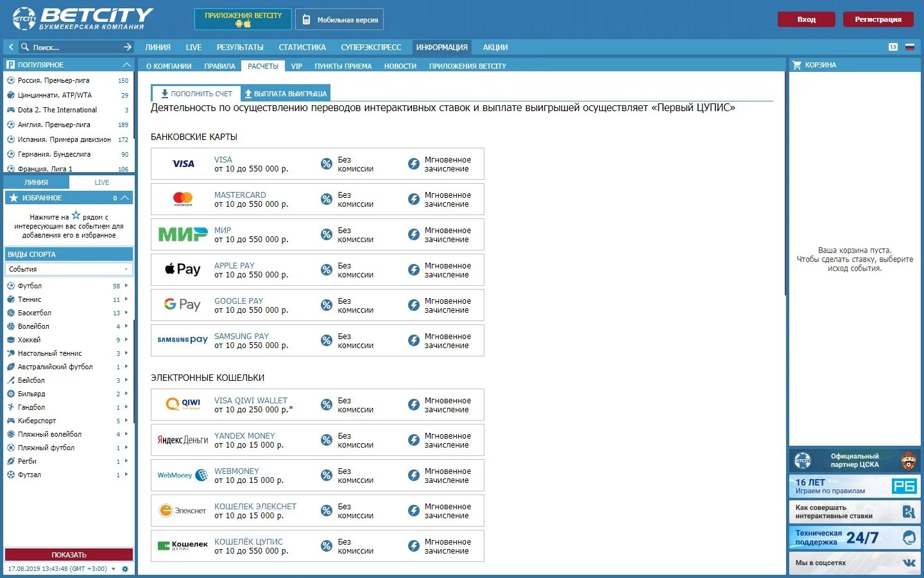
Task: Switch to the Live tab in the sidebar
Action: point(102,182)
